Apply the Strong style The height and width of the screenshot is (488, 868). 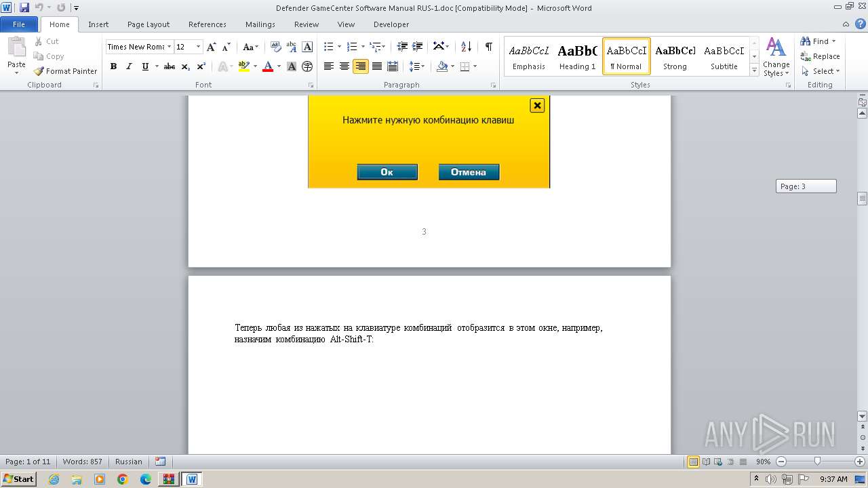(675, 56)
